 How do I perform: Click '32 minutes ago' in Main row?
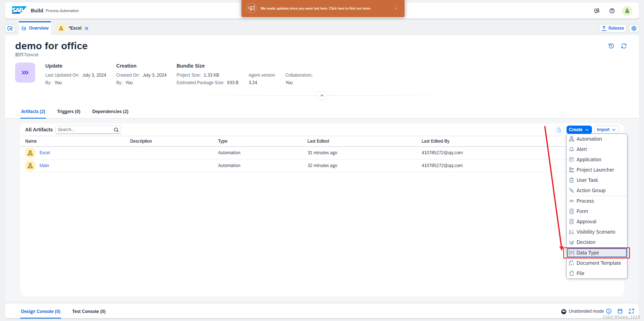click(x=322, y=166)
